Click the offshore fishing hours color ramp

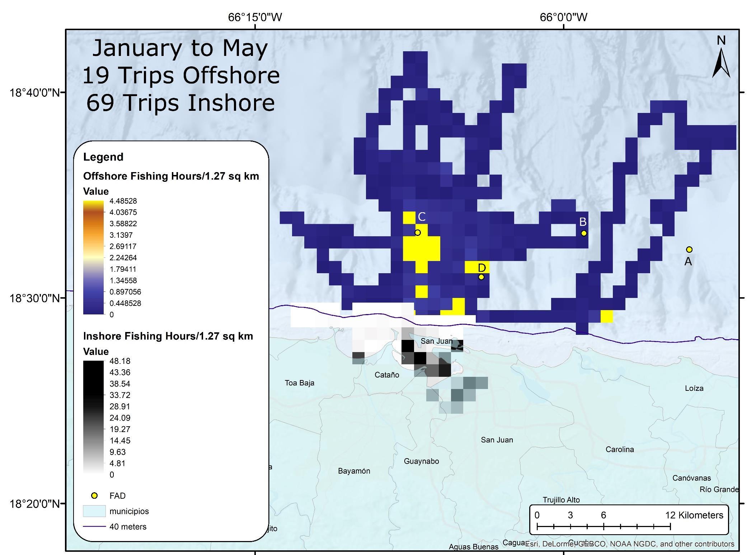[93, 257]
